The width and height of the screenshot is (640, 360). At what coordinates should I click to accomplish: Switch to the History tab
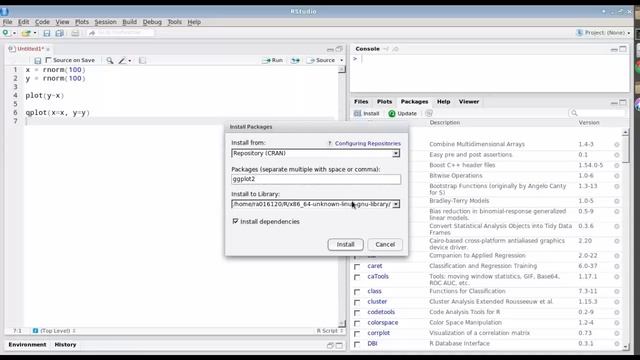tap(65, 345)
